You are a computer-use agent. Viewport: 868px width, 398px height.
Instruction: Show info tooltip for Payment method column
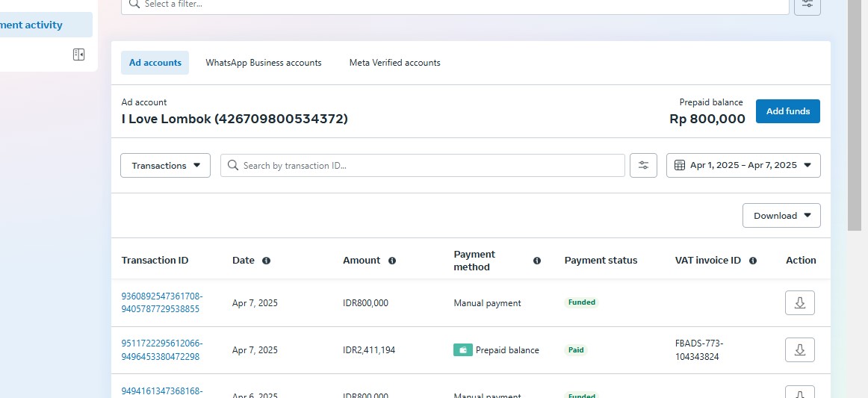[536, 261]
